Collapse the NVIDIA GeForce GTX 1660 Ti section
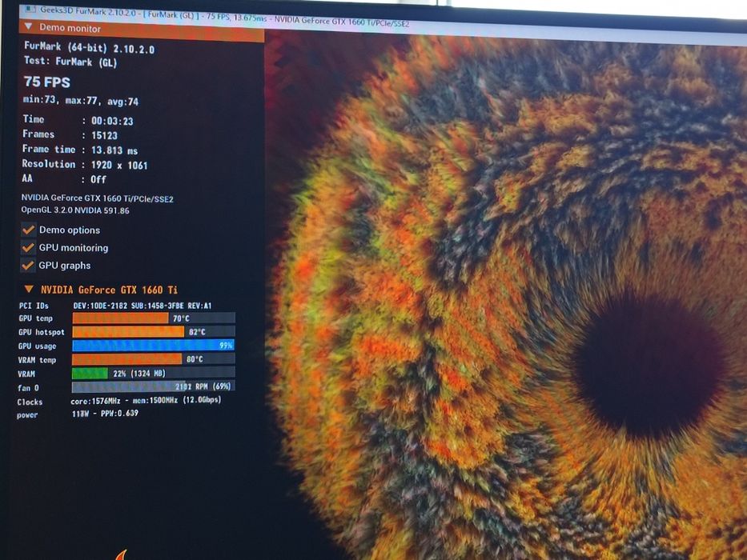747x560 pixels. pyautogui.click(x=29, y=289)
